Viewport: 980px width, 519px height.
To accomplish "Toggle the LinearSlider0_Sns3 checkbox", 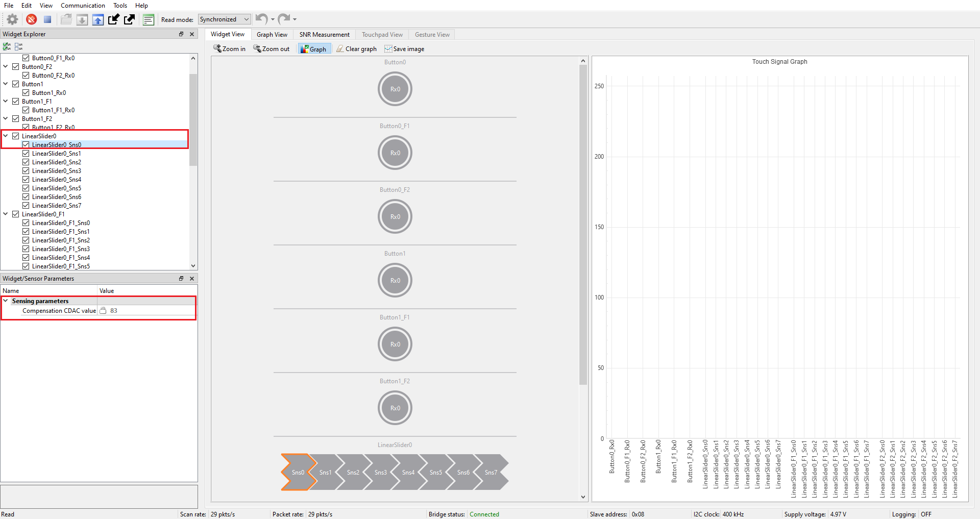I will 26,171.
